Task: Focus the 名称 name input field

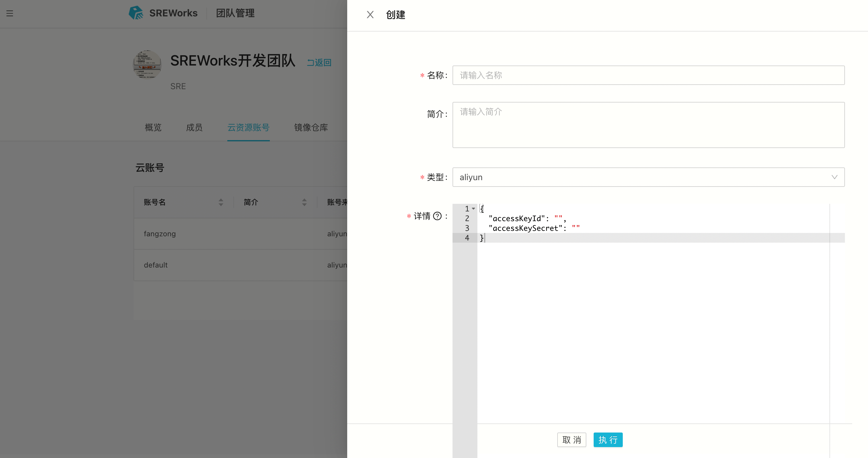Action: click(648, 76)
